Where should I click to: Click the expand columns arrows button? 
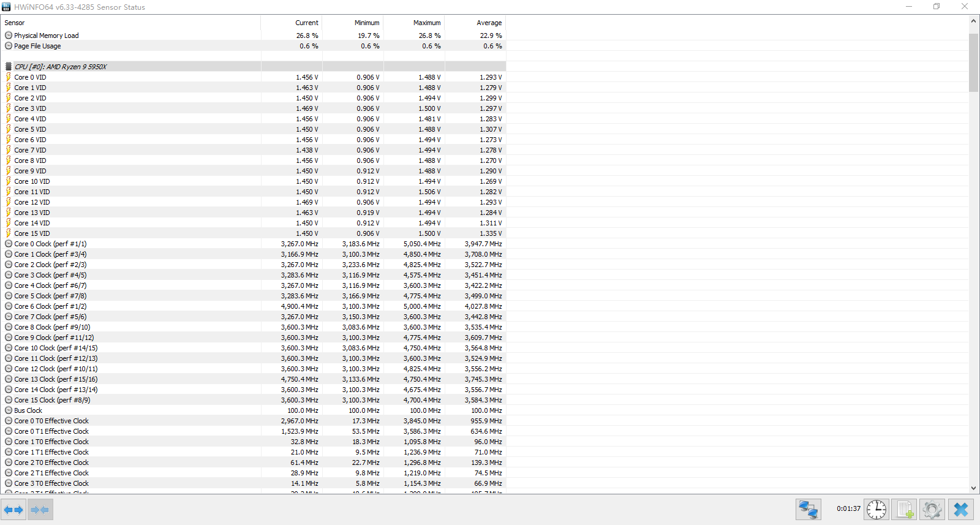point(13,510)
